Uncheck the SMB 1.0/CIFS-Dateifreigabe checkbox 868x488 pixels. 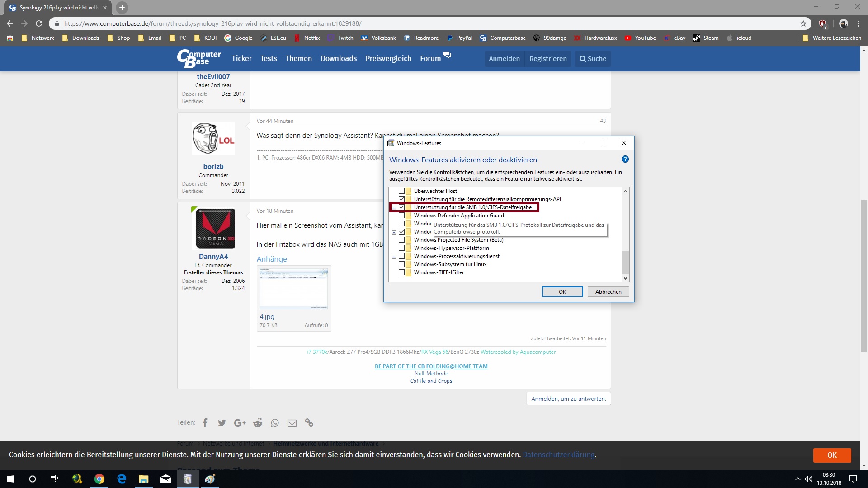coord(401,207)
